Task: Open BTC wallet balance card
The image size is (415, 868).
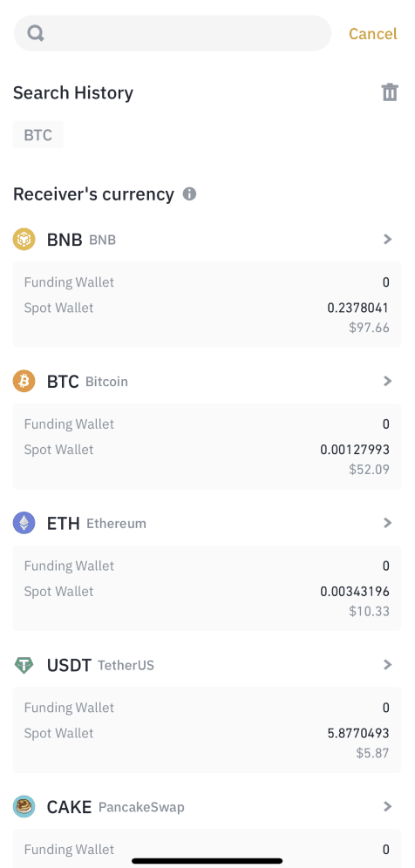Action: [x=207, y=445]
